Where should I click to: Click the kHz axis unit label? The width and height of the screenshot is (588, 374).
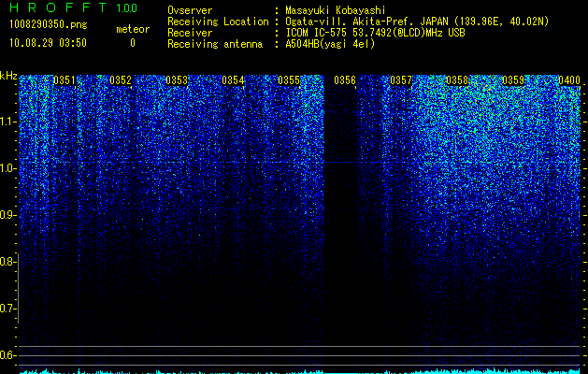(x=8, y=76)
